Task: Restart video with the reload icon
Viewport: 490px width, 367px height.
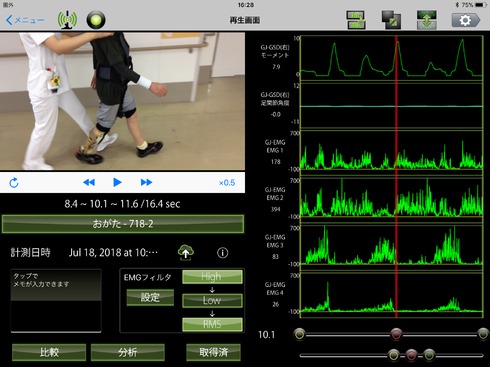Action: 14,183
